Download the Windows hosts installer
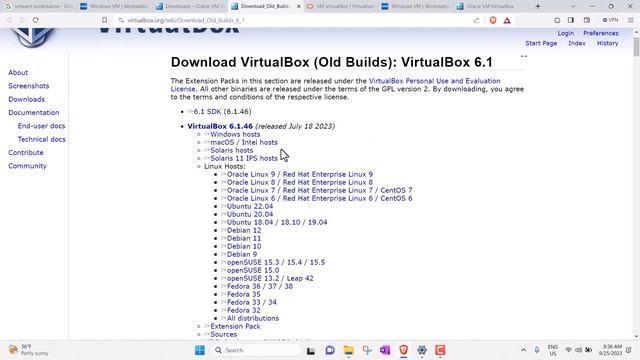 coord(235,134)
